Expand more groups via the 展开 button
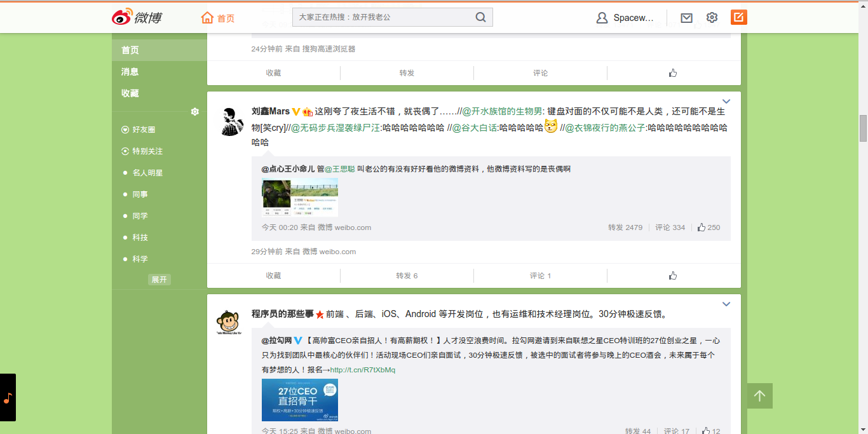The image size is (868, 434). [x=159, y=279]
